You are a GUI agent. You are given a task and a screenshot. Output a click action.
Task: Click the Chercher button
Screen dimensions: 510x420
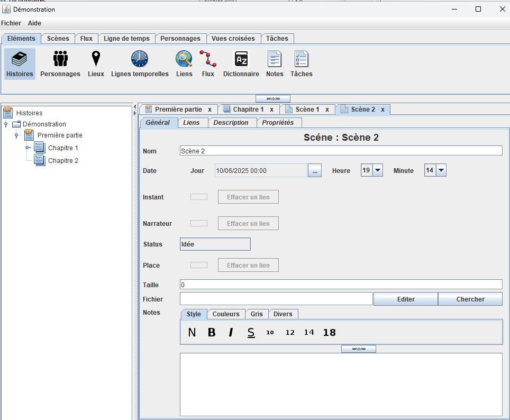point(470,299)
